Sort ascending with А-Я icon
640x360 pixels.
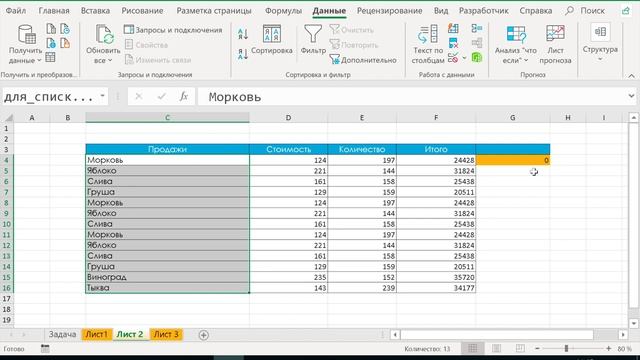pos(243,34)
